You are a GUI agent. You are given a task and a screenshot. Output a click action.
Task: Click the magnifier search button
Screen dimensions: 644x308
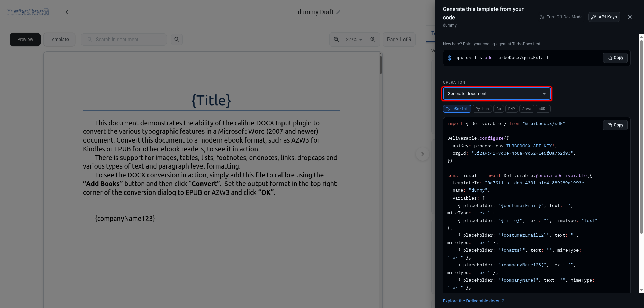(177, 40)
